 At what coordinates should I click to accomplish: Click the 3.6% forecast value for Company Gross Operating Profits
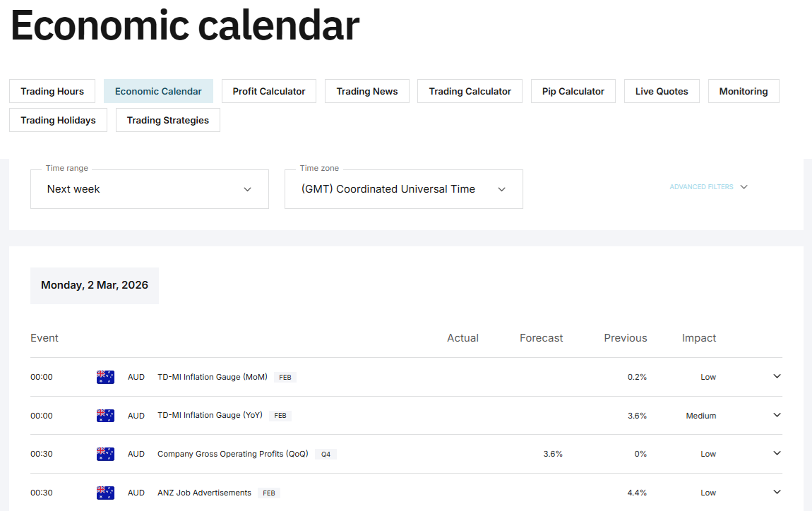[553, 454]
